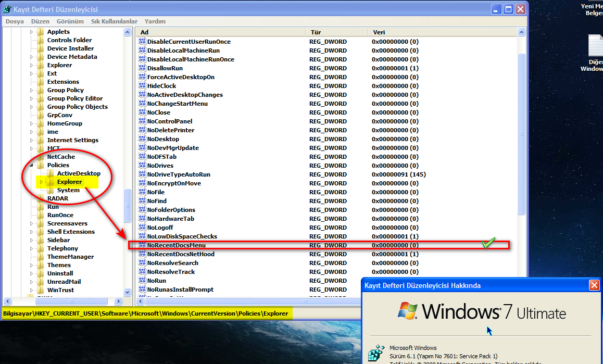Select the DisableCurrentUserRunOnce value
Viewport: 603px width, 364px height.
pos(189,42)
